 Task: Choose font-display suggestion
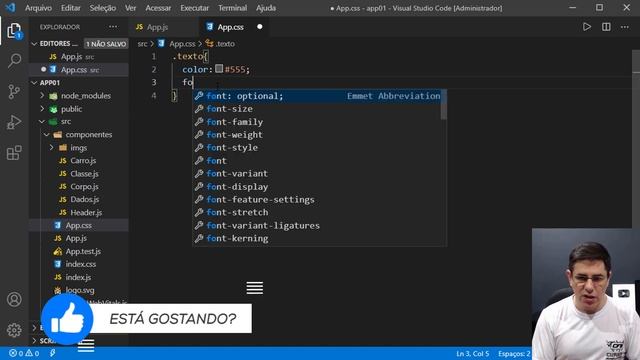coord(317,187)
